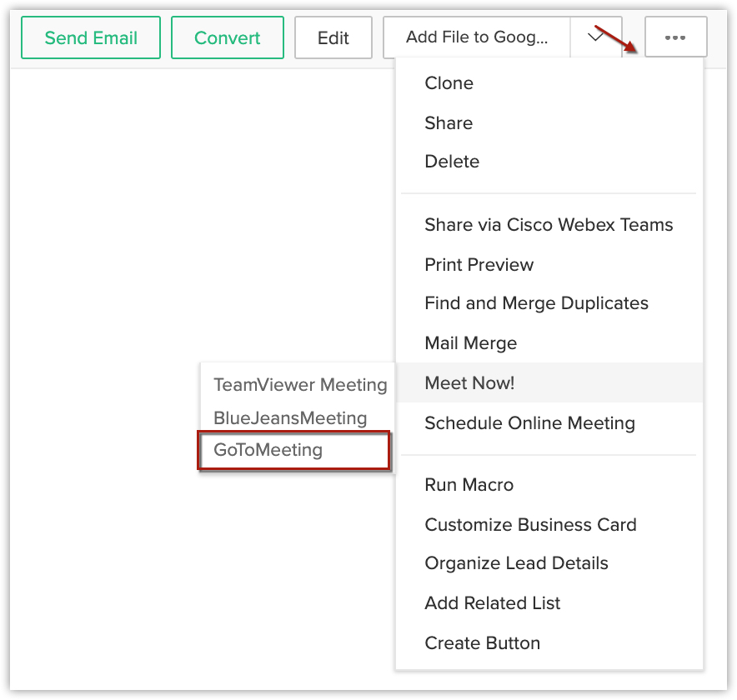Click the Mail Merge option

[x=470, y=343]
